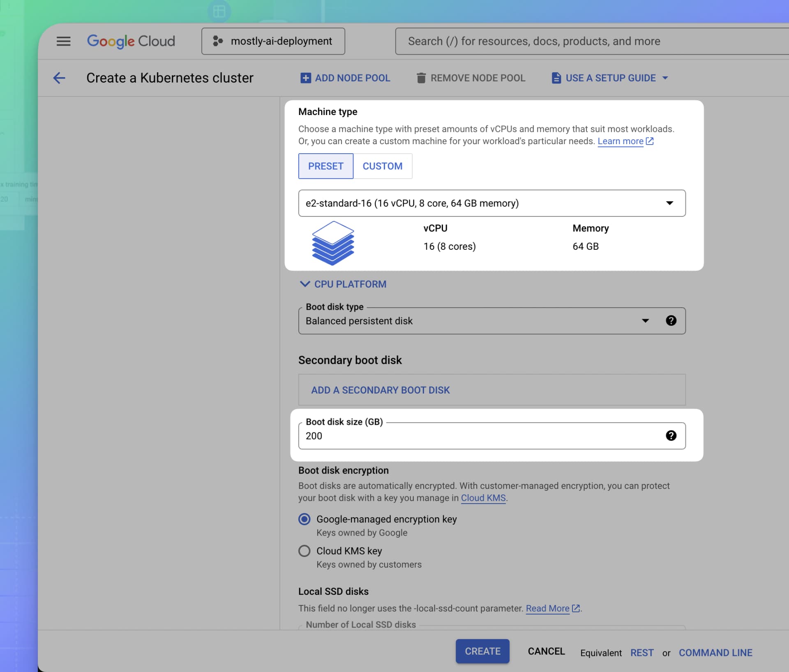Select the PRESET machine tab
The height and width of the screenshot is (672, 789).
325,166
